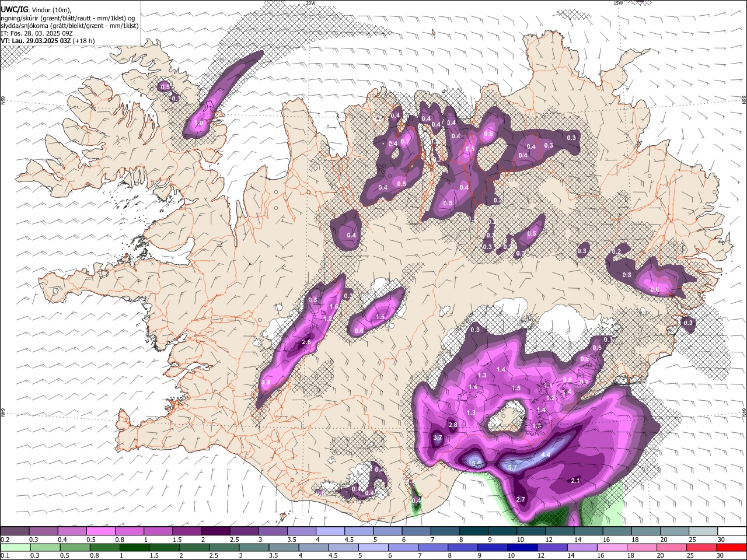This screenshot has width=747, height=560.
Task: Click the 5.6 precipitation value on the map
Action: [x=476, y=464]
